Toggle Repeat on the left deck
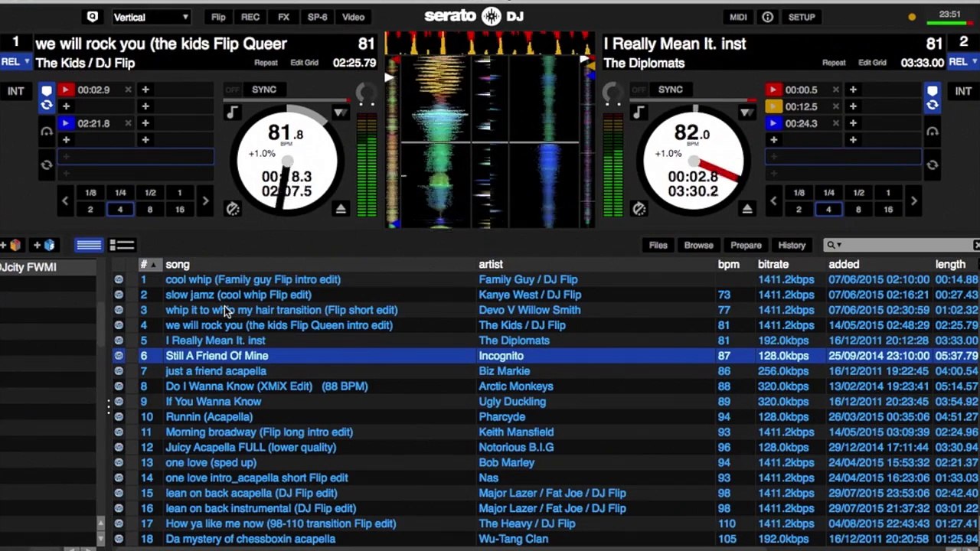 coord(266,63)
